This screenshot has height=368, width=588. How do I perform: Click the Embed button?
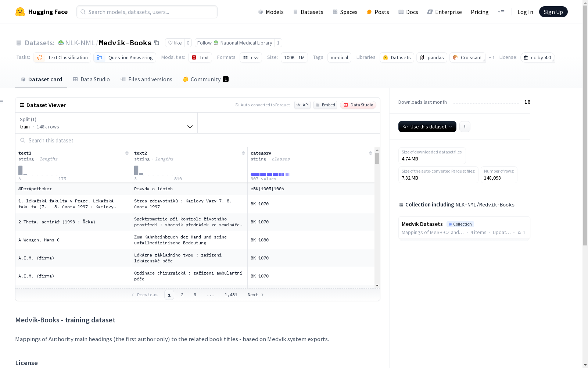[325, 105]
